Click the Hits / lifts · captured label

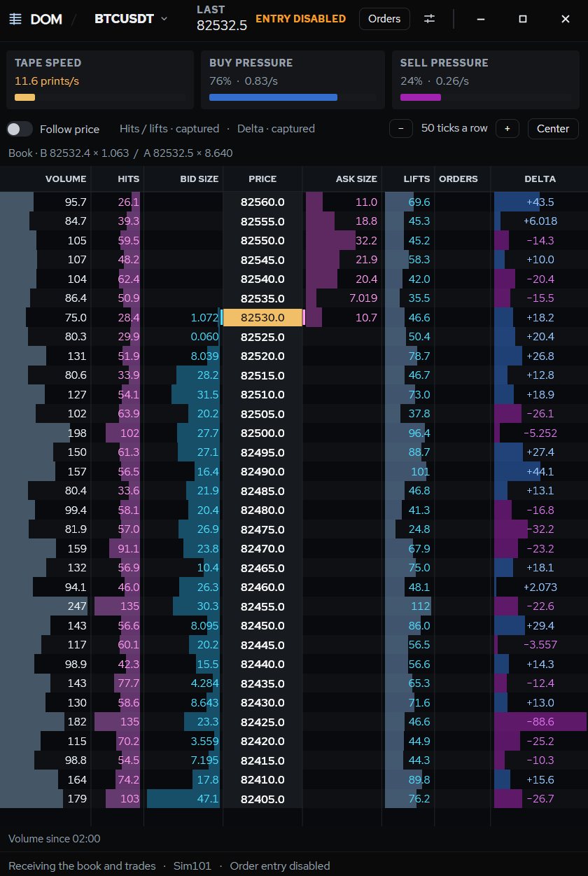click(169, 129)
